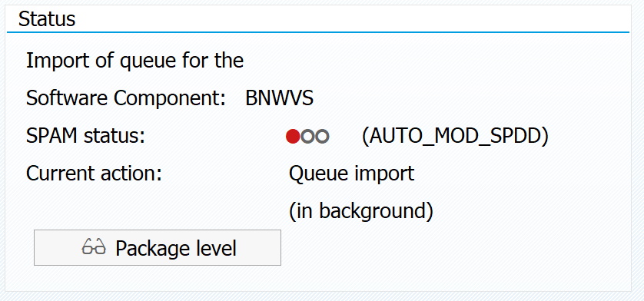Image resolution: width=644 pixels, height=301 pixels.
Task: Open the Package level button
Action: coord(158,247)
